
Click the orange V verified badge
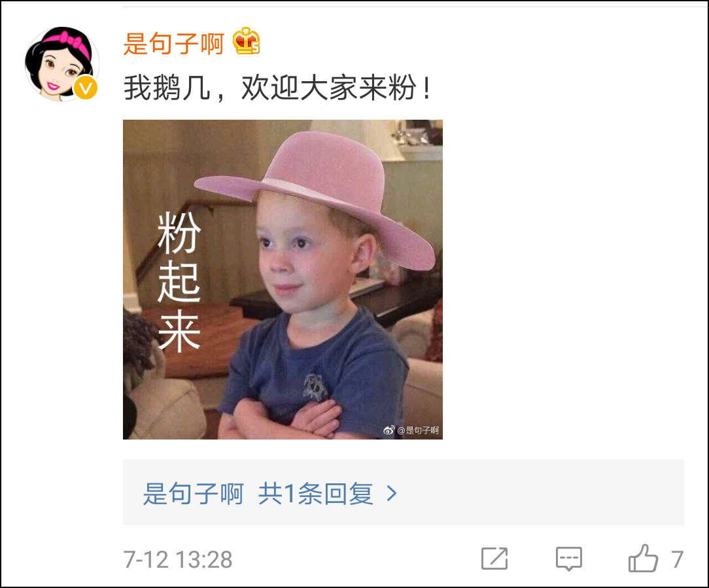coord(86,88)
